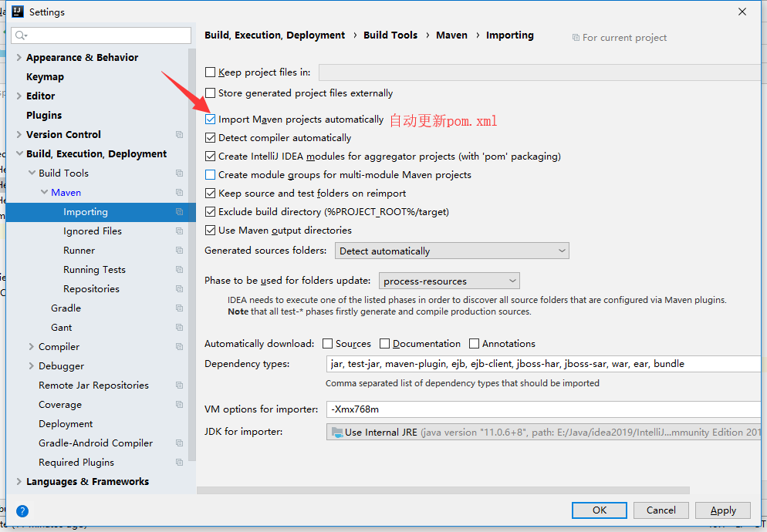Toggle Use Maven output directories checkbox
This screenshot has width=767, height=532.
[x=211, y=231]
